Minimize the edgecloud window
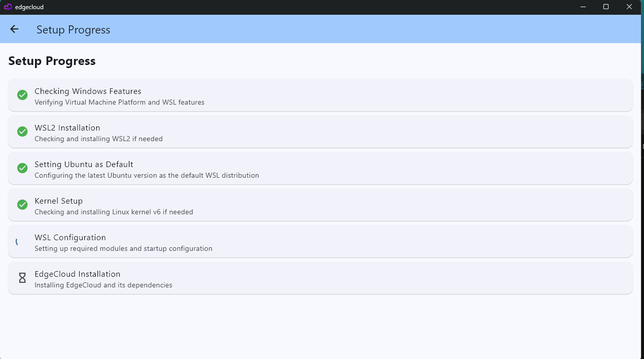Image resolution: width=644 pixels, height=359 pixels. pos(583,7)
